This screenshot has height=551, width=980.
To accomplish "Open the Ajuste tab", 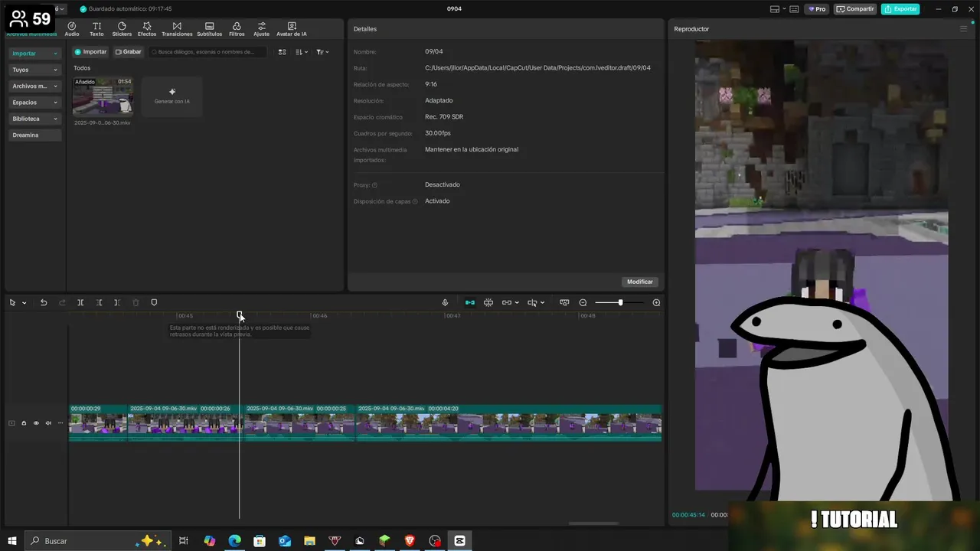I will tap(262, 29).
